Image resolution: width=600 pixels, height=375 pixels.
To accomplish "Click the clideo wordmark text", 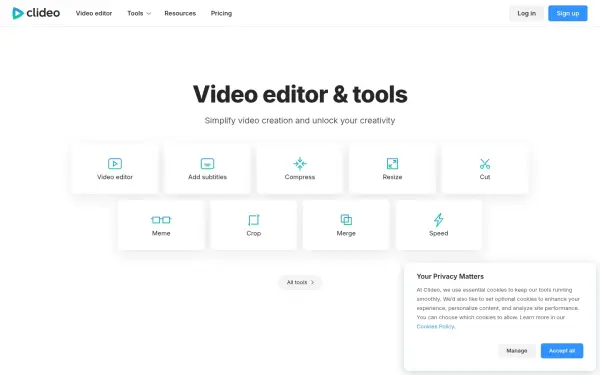I will pyautogui.click(x=43, y=13).
